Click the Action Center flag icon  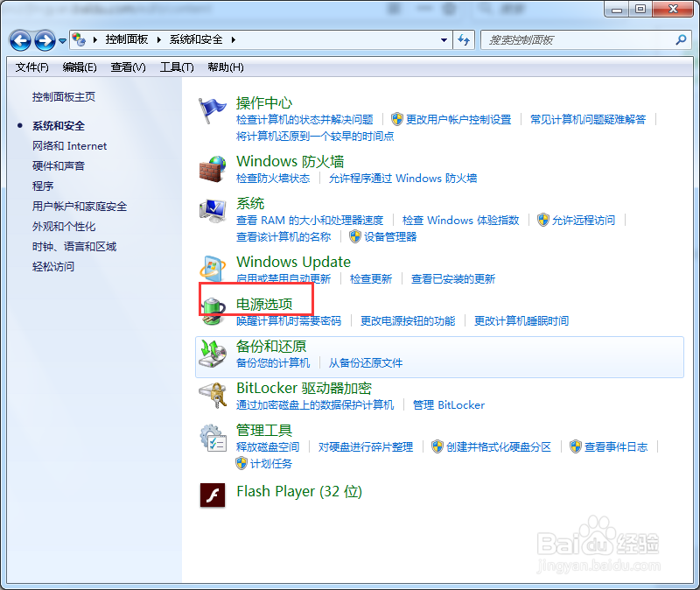coord(212,110)
